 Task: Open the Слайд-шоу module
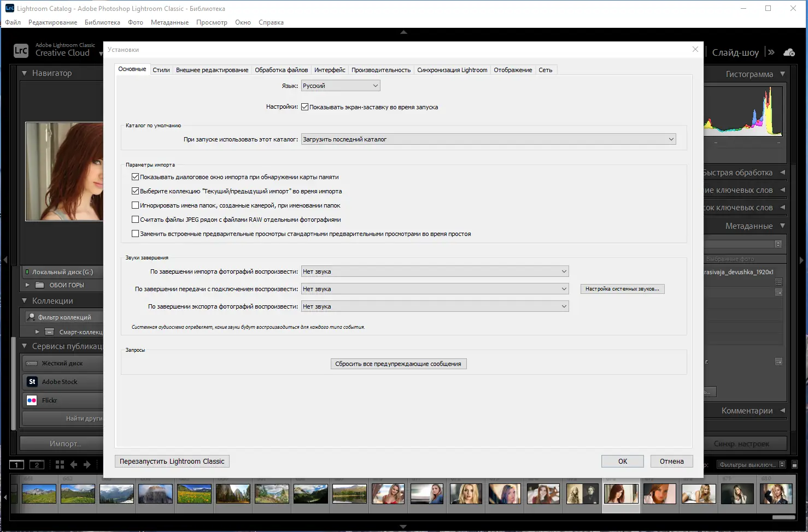point(735,52)
